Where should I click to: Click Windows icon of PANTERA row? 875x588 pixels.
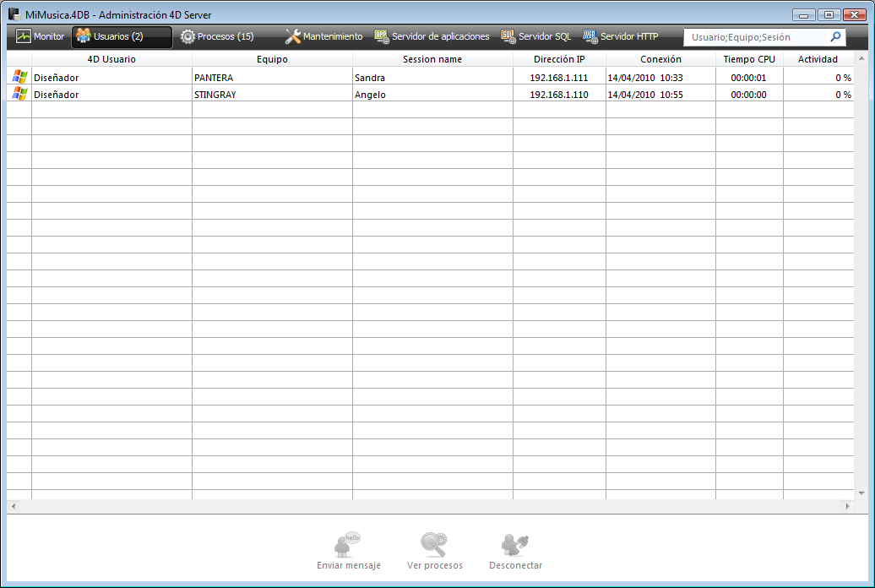[x=19, y=77]
